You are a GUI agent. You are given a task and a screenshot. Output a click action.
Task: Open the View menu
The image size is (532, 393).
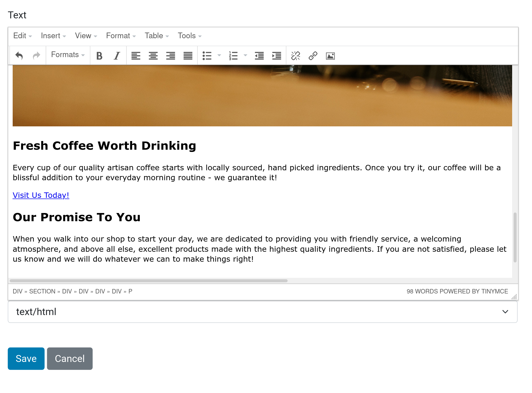pyautogui.click(x=86, y=36)
